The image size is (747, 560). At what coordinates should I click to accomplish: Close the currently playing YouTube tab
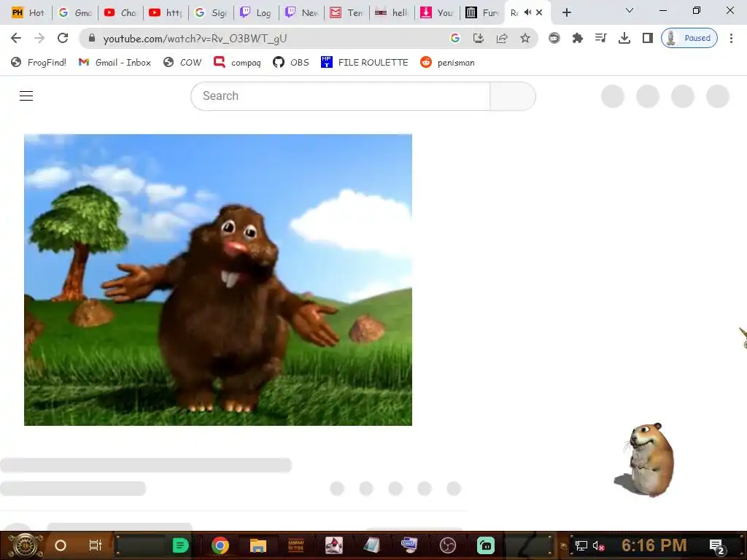pyautogui.click(x=539, y=12)
